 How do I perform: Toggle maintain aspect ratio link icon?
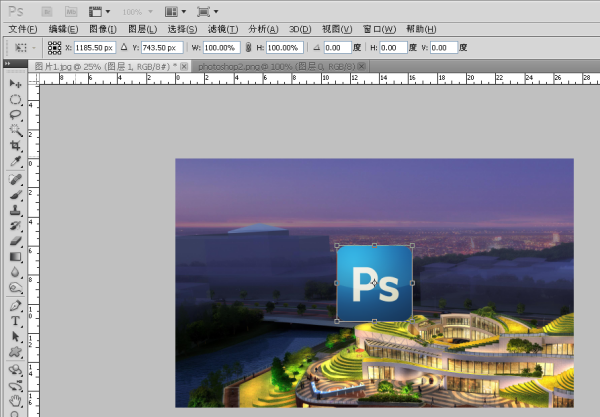[248, 47]
